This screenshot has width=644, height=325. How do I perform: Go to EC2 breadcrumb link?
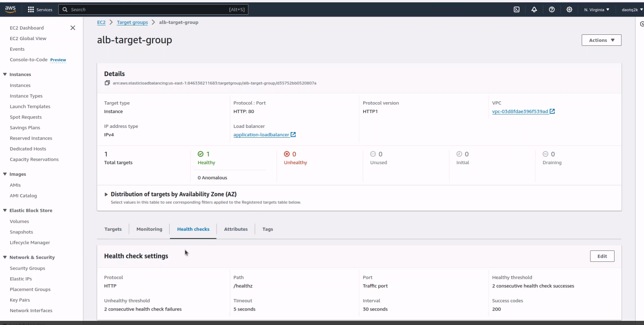click(x=101, y=22)
